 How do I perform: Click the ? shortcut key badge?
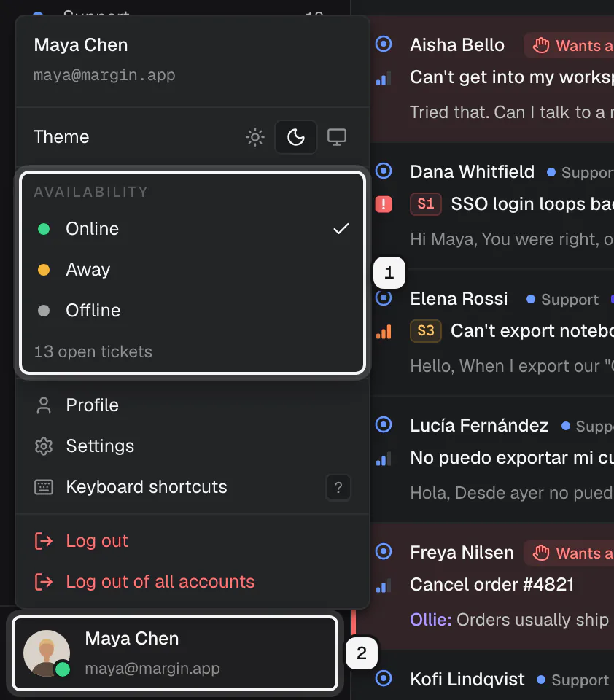click(x=338, y=487)
